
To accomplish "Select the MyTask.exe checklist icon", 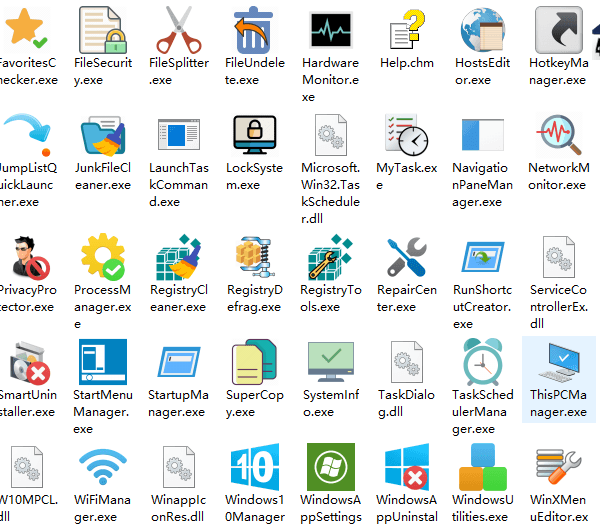I will [406, 134].
